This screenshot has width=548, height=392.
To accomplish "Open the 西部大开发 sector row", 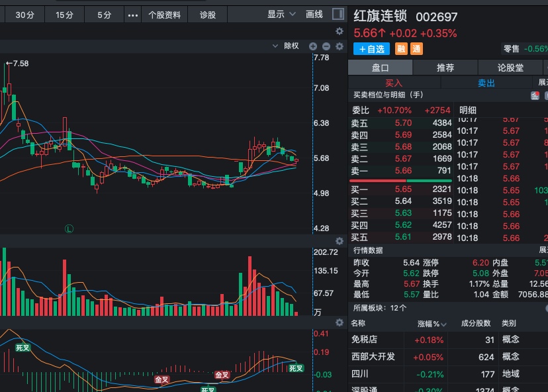I will (x=448, y=357).
